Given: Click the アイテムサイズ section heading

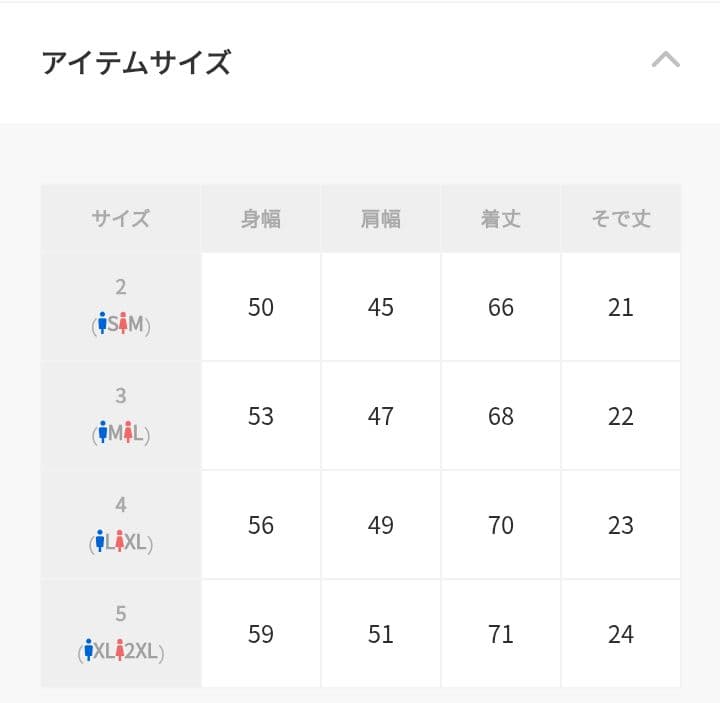Looking at the screenshot, I should [136, 62].
